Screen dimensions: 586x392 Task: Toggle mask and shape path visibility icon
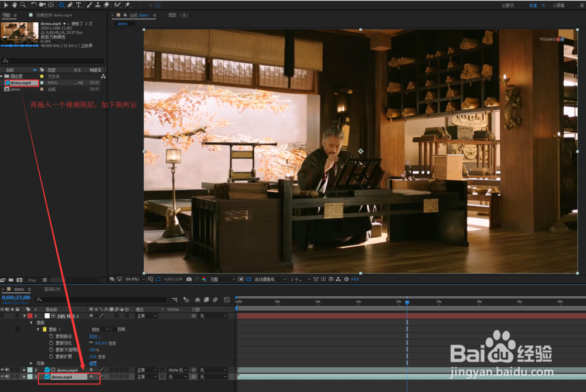(x=158, y=279)
